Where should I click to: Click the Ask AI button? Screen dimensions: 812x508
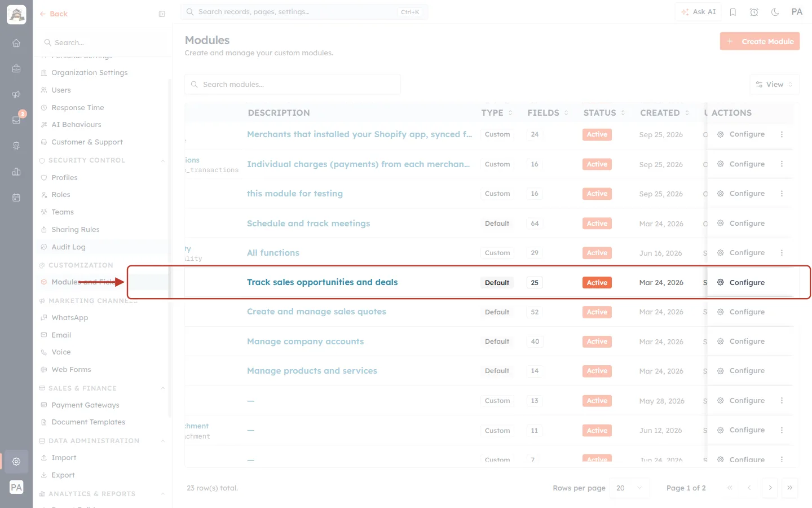tap(698, 12)
